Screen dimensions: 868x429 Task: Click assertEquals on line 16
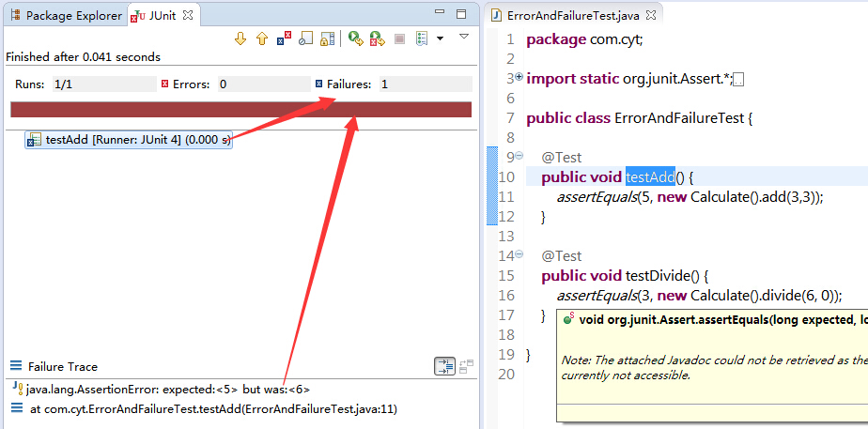[x=597, y=295]
